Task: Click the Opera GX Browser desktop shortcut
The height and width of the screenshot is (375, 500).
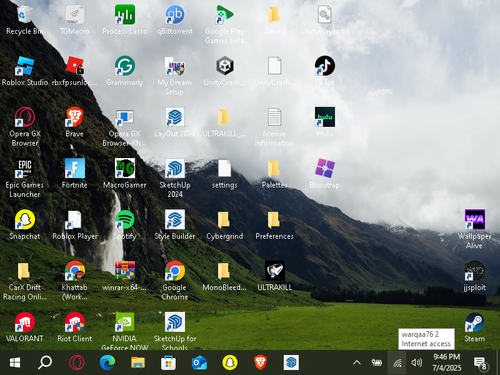Action: click(x=24, y=117)
